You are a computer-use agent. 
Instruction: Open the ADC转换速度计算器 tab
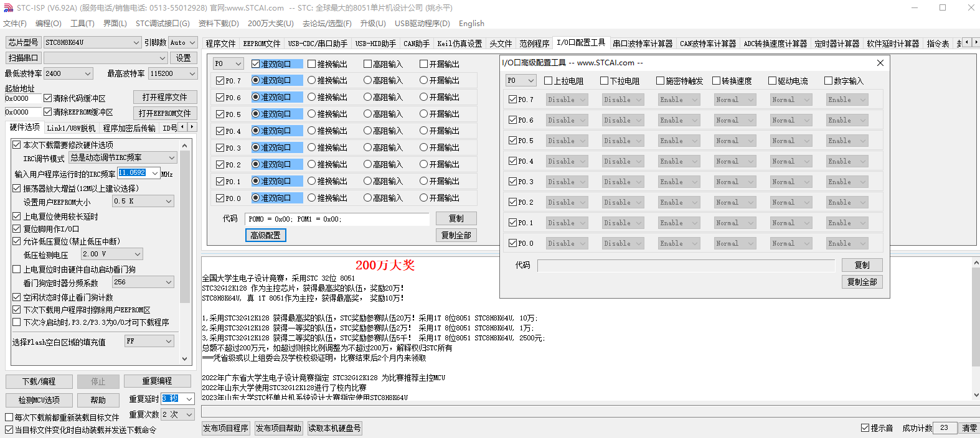(x=775, y=44)
